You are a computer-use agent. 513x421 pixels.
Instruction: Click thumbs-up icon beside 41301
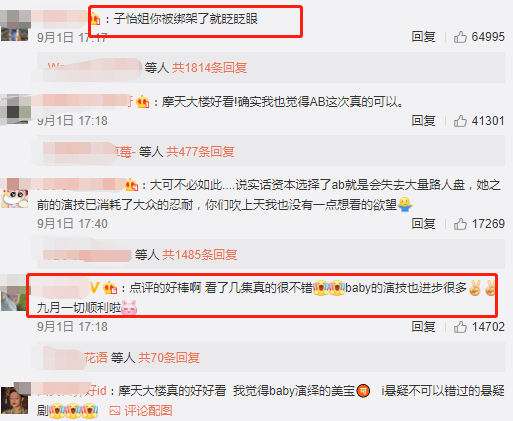coord(460,121)
